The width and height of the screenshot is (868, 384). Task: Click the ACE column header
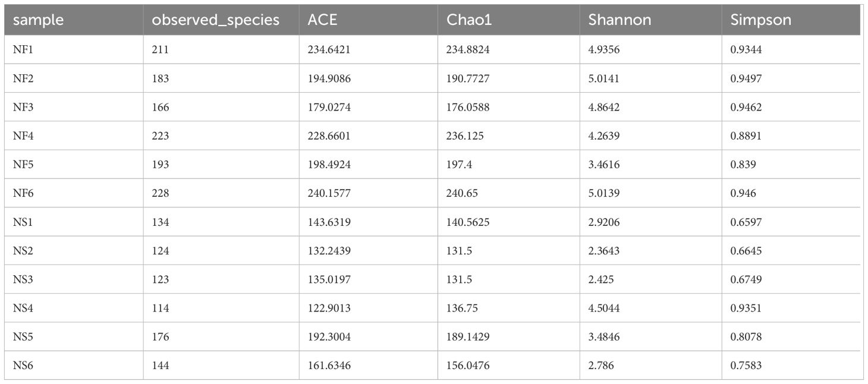point(322,20)
